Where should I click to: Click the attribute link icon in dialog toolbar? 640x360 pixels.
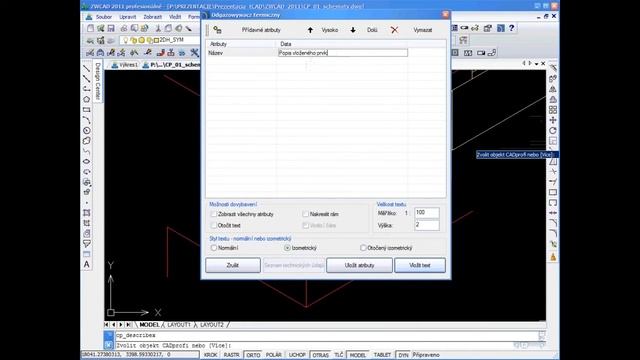[218, 30]
